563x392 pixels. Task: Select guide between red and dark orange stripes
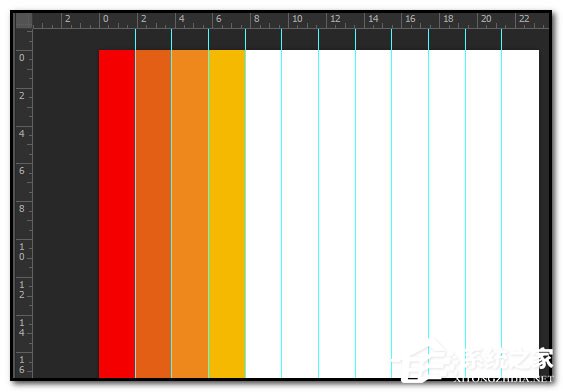[x=135, y=204]
